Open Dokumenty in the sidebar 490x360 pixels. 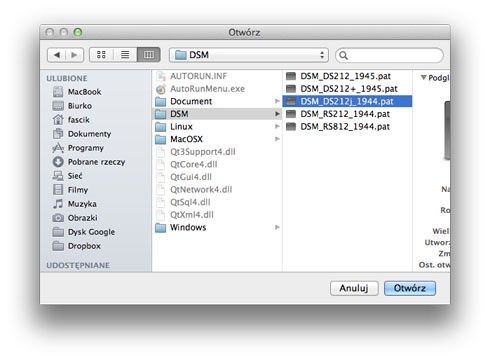[x=82, y=134]
